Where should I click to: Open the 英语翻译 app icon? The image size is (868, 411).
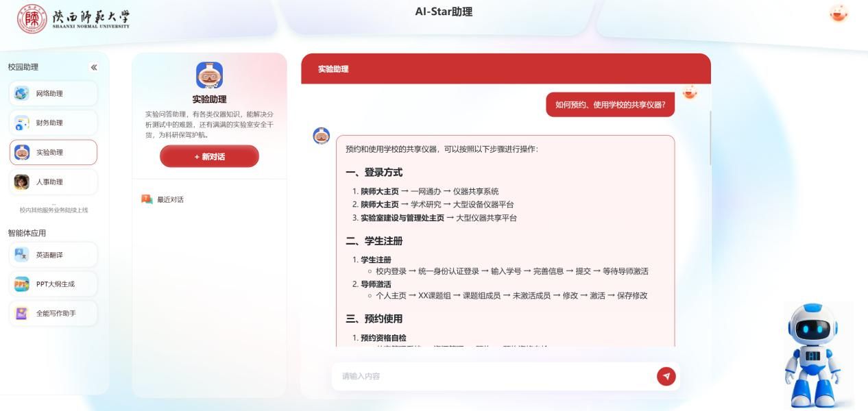pos(22,255)
